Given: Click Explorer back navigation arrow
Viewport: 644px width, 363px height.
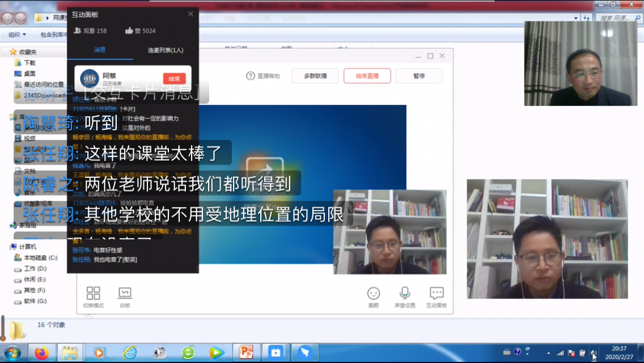Looking at the screenshot, I should pos(7,18).
